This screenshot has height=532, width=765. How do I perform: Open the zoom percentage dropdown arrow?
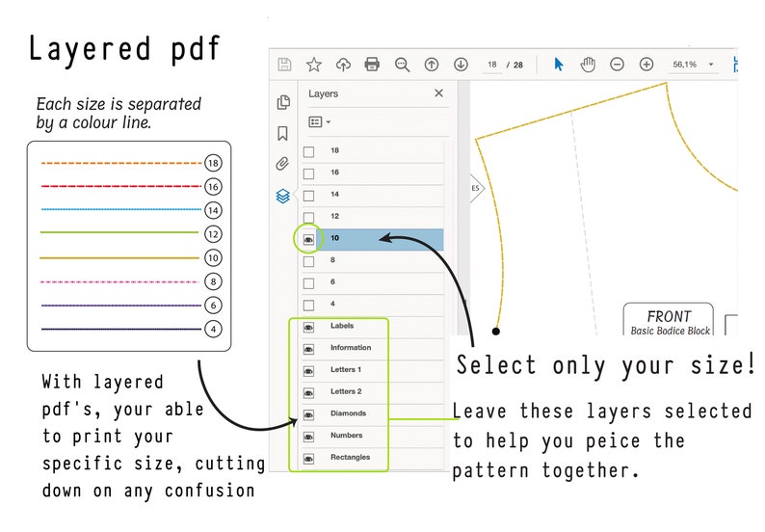(711, 65)
